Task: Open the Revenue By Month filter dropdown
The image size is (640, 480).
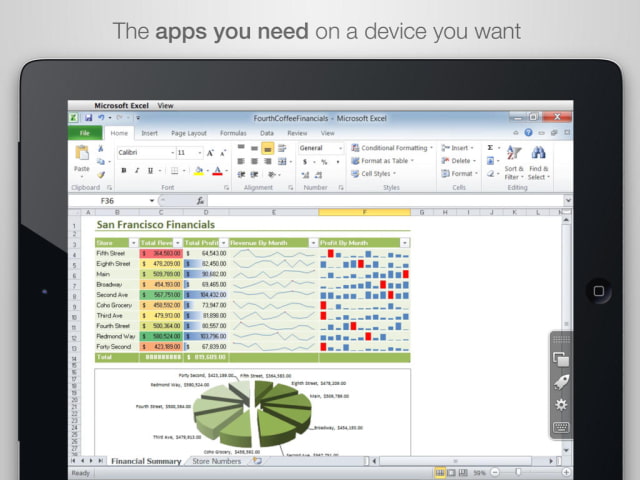Action: [x=313, y=243]
